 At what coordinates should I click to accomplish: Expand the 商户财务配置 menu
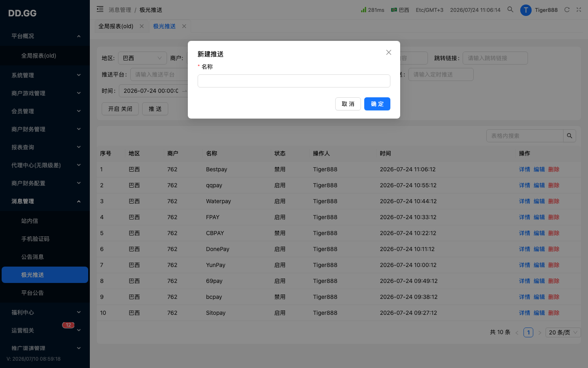tap(45, 183)
